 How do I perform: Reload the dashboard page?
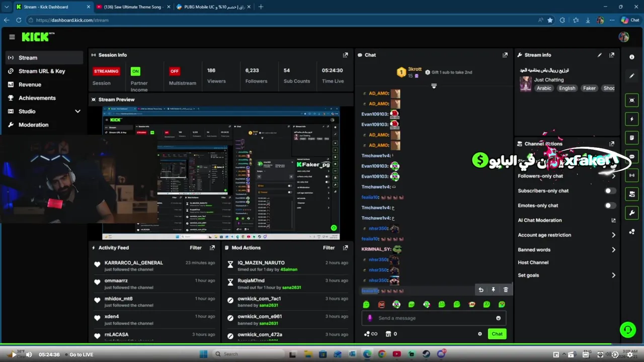[19, 20]
